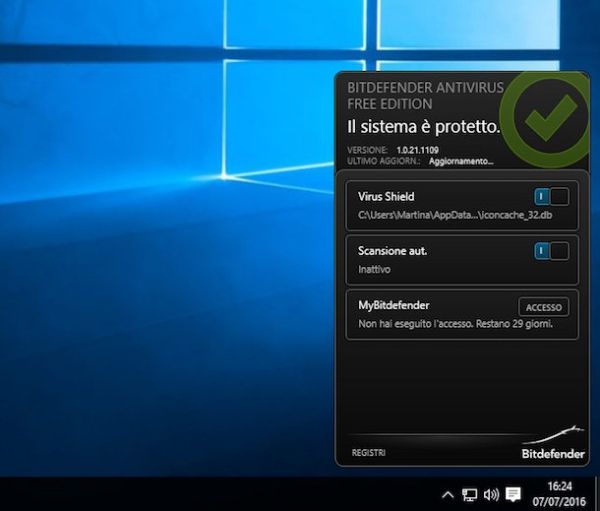Select the version number 1.0.21.1109
Image resolution: width=600 pixels, height=511 pixels.
[x=418, y=149]
